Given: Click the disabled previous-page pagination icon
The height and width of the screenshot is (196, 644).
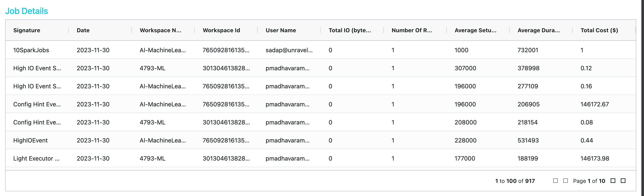Looking at the screenshot, I should (x=566, y=181).
